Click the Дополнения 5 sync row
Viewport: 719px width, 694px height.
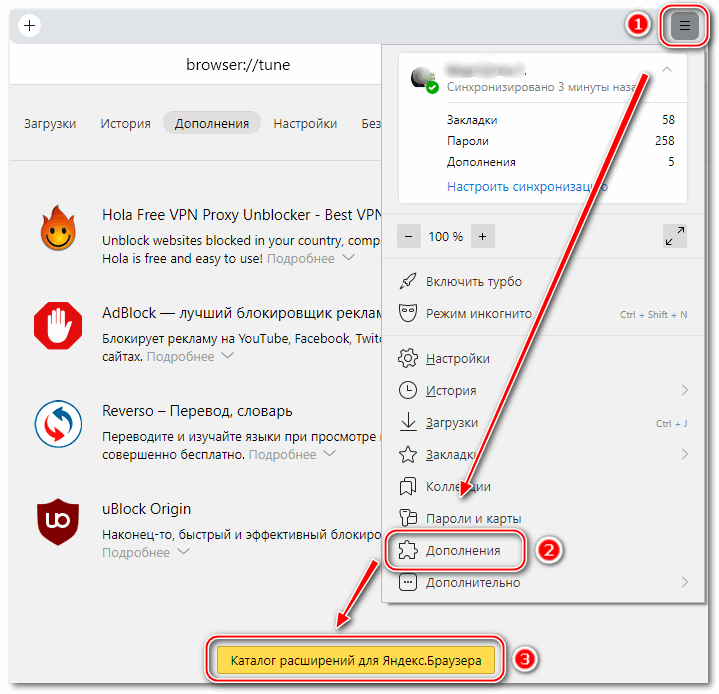pyautogui.click(x=560, y=162)
